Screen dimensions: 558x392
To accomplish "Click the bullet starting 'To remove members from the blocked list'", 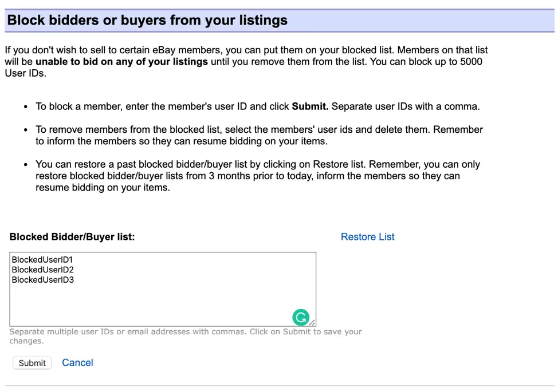I will pyautogui.click(x=259, y=135).
